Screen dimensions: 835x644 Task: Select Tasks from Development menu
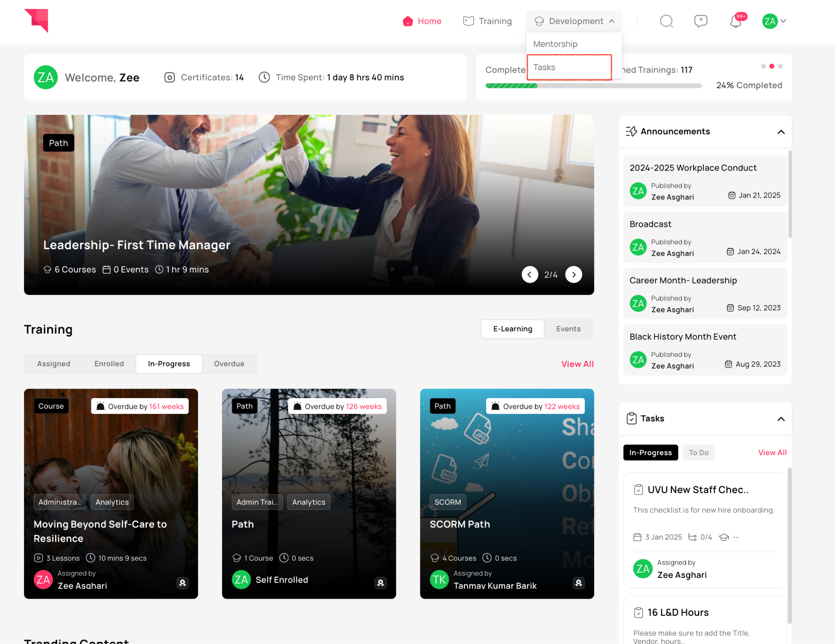coord(544,67)
